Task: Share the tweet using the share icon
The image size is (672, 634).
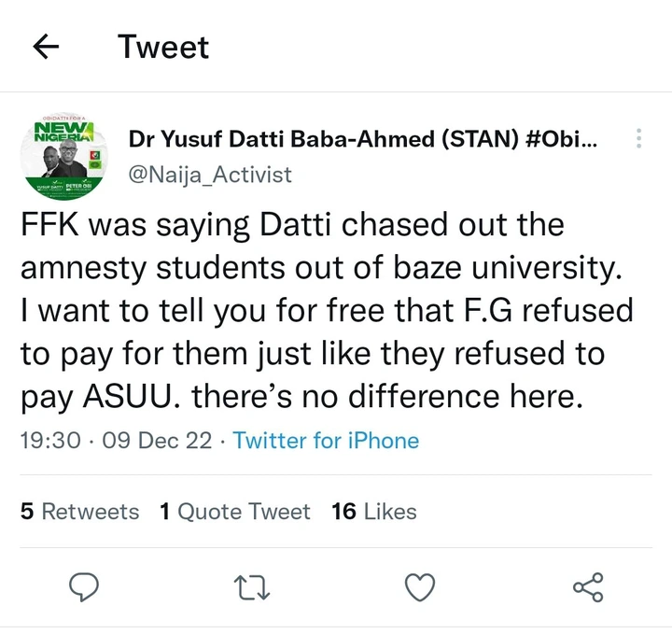Action: [588, 586]
